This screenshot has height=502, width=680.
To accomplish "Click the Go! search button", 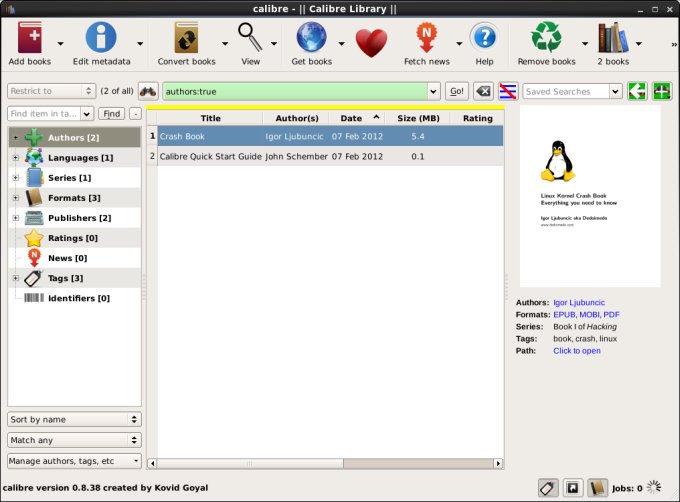I will pos(457,91).
